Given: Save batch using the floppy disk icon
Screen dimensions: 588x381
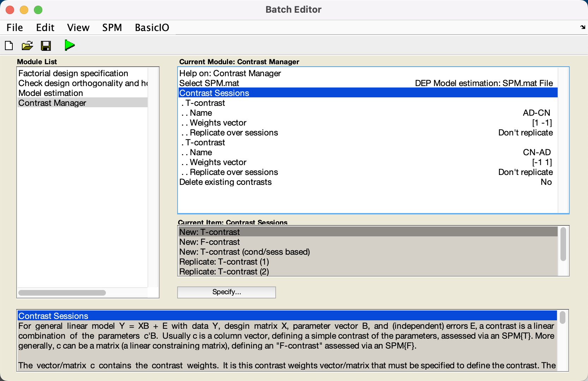Looking at the screenshot, I should coord(46,46).
